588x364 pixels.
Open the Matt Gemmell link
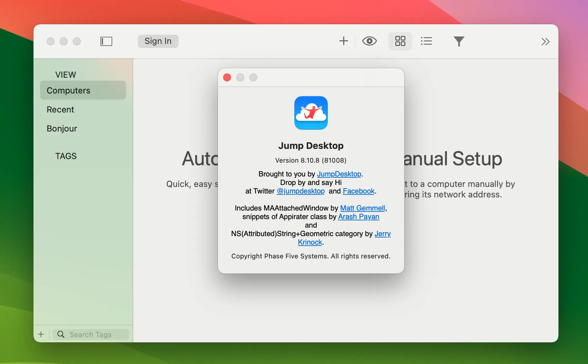tap(363, 208)
